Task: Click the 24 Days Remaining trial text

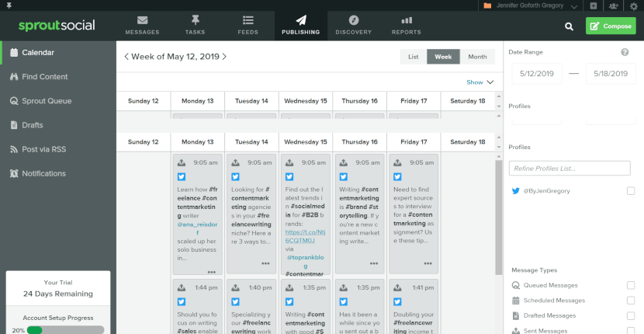Action: 58,294
